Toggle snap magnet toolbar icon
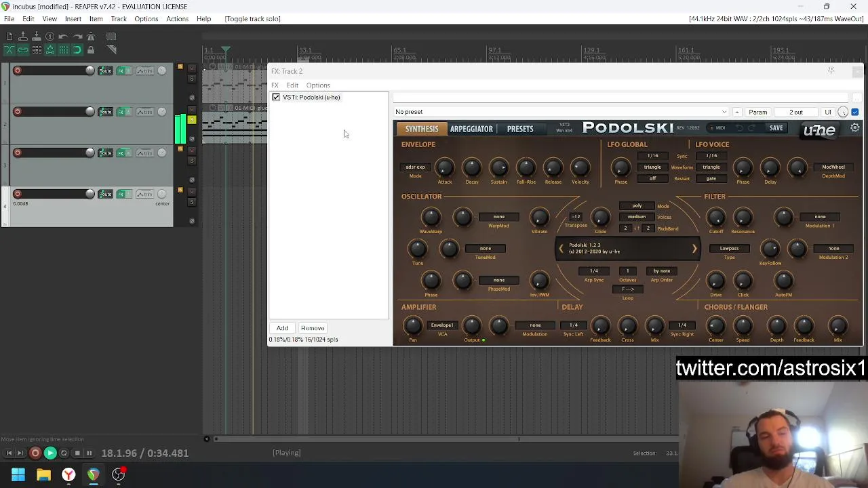The width and height of the screenshot is (868, 488). pos(77,49)
